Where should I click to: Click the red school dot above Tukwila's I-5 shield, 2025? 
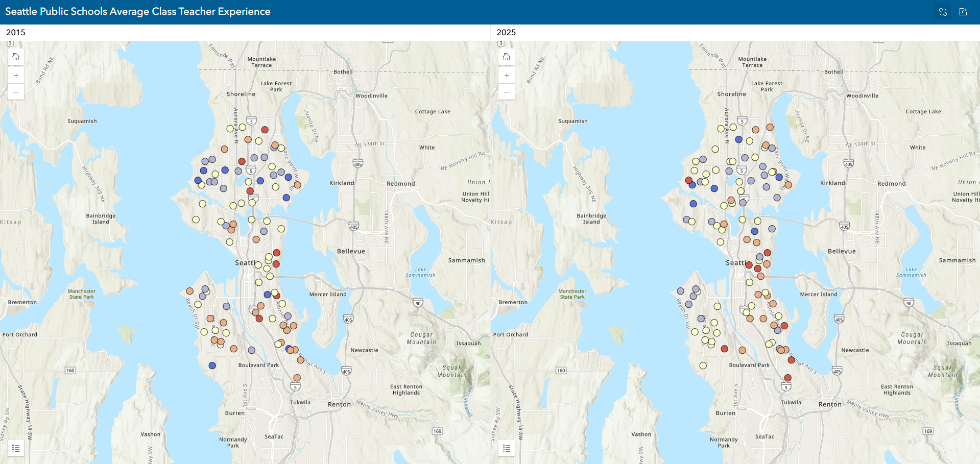[787, 378]
